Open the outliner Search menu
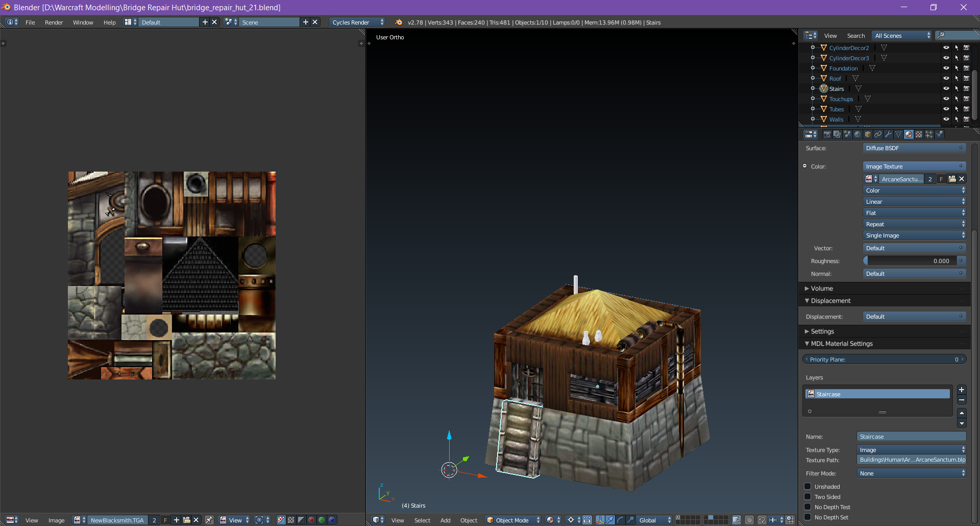 coord(856,36)
